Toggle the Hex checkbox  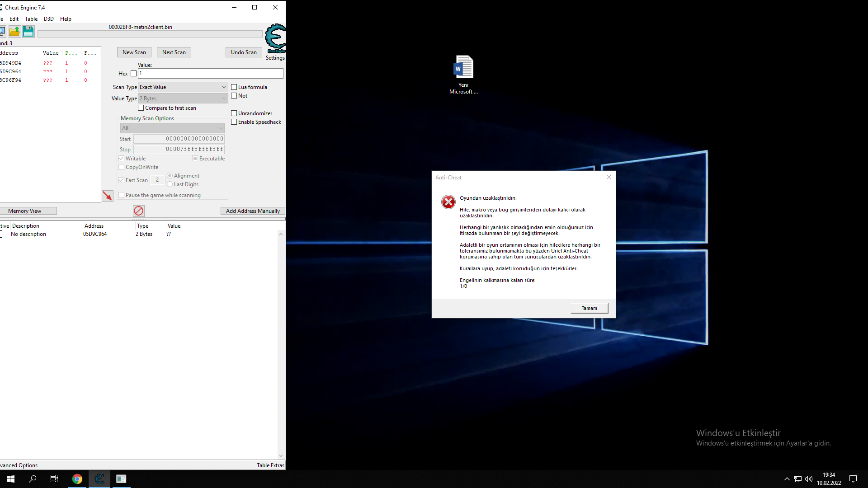pyautogui.click(x=133, y=74)
